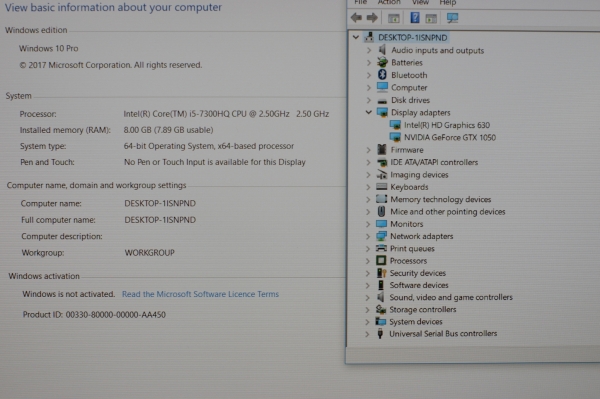This screenshot has height=399, width=600.
Task: Select NVIDIA GeForce GTX 1050 entry
Action: point(450,137)
